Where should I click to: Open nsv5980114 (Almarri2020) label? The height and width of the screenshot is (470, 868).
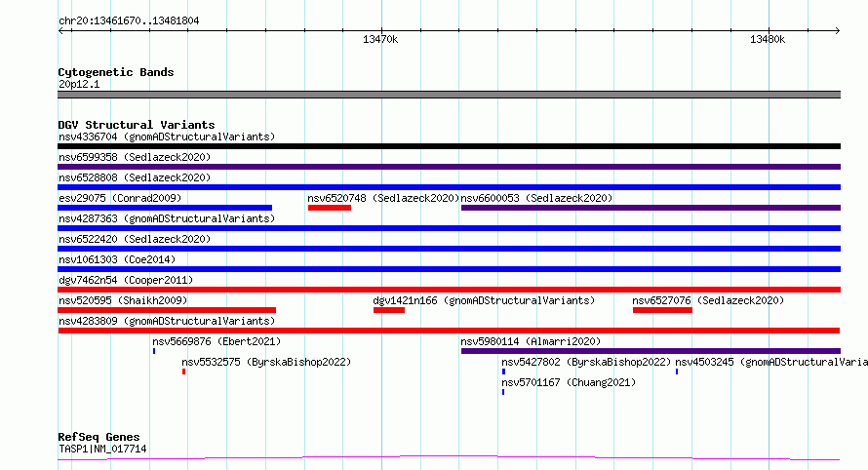[531, 341]
